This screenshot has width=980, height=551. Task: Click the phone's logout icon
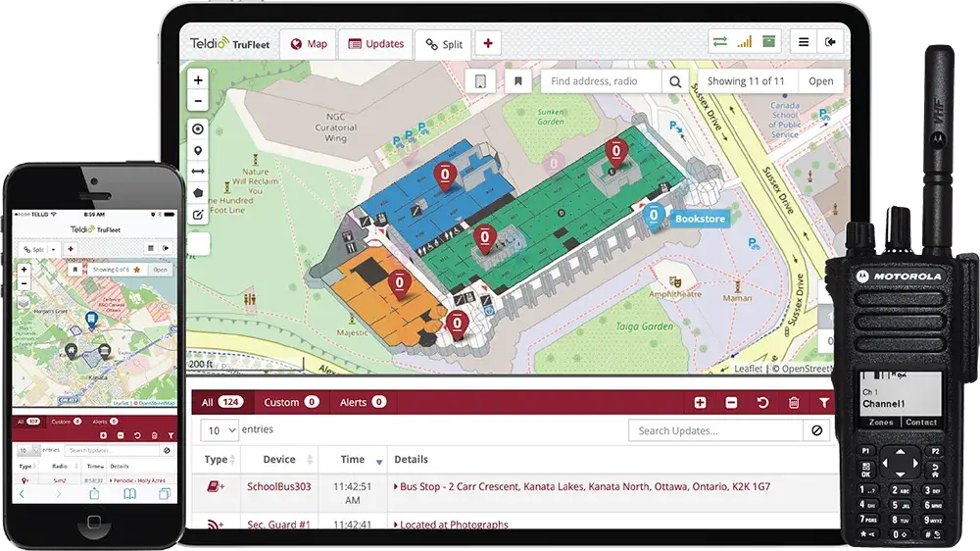tap(167, 248)
